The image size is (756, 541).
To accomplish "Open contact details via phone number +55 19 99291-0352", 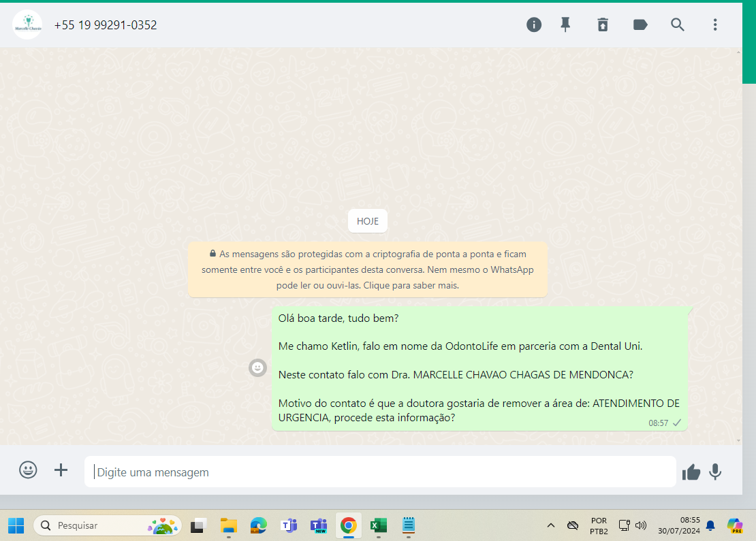I will coord(106,25).
